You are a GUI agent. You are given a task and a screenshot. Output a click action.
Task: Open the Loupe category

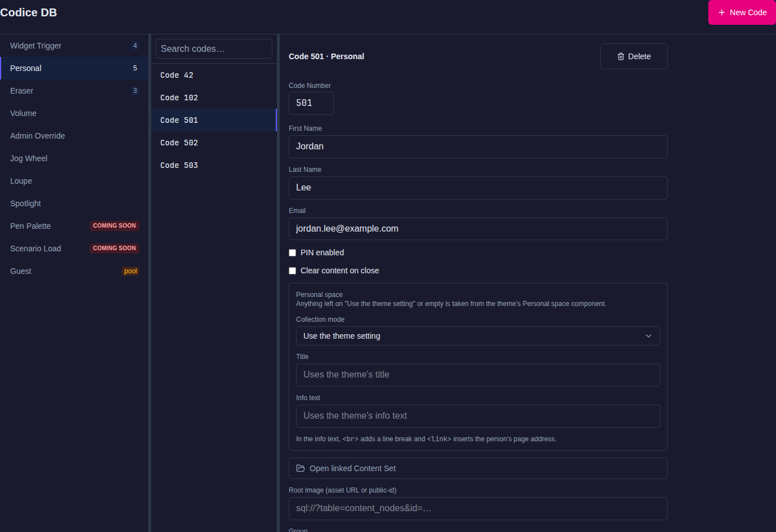(x=74, y=181)
